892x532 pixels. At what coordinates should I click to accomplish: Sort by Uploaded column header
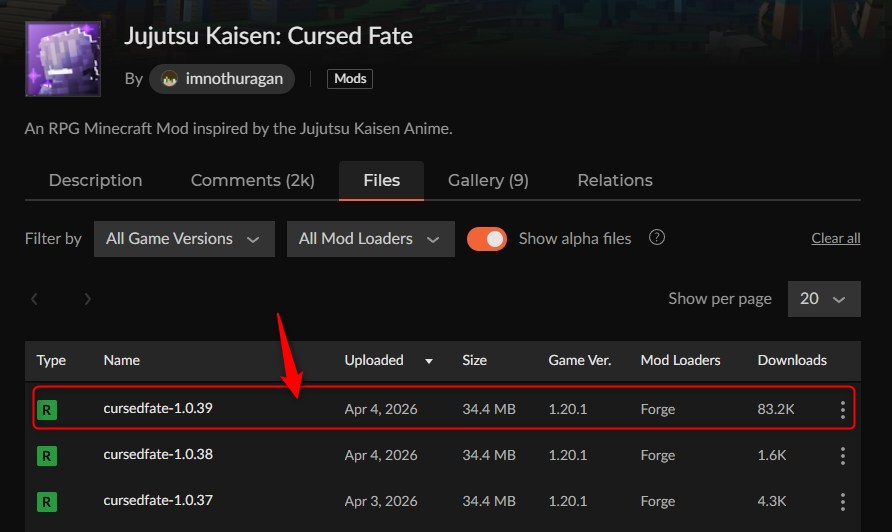coord(374,360)
